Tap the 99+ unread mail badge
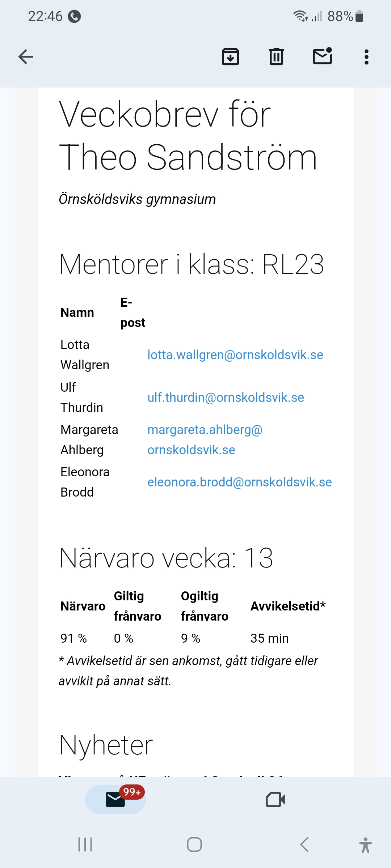 click(132, 792)
